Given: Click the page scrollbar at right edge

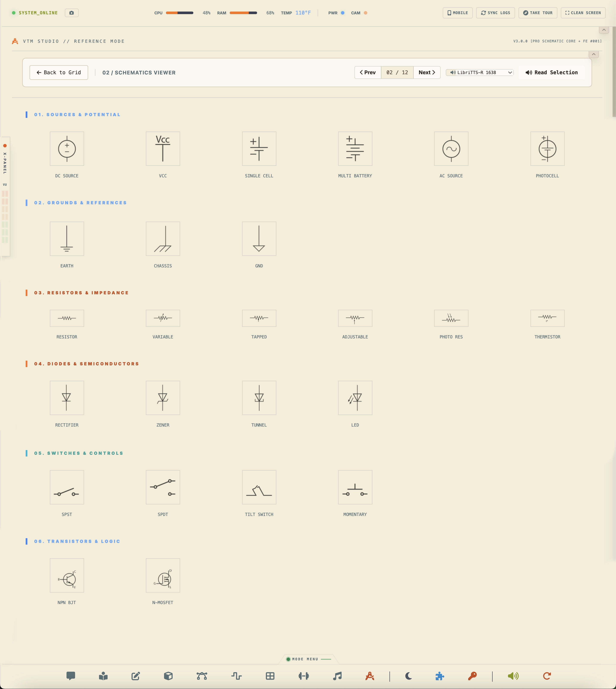Looking at the screenshot, I should pyautogui.click(x=614, y=72).
